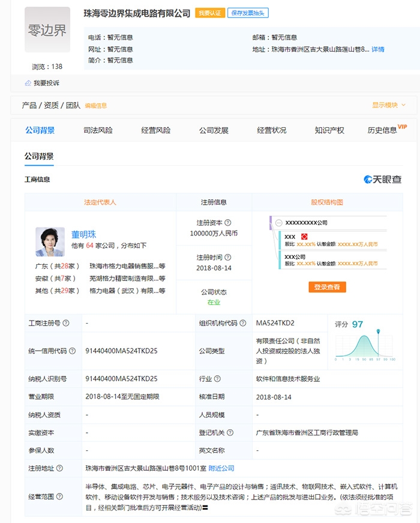Click the 64 companies count
Image resolution: width=420 pixels, height=523 pixels.
pyautogui.click(x=89, y=246)
